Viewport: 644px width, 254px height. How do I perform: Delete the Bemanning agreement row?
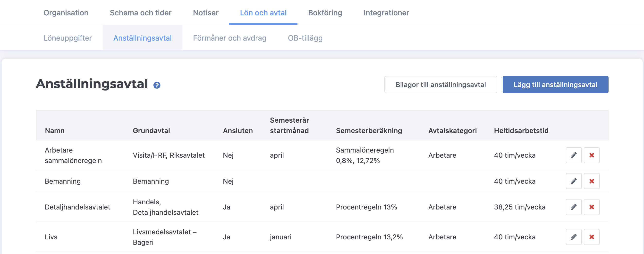point(592,181)
